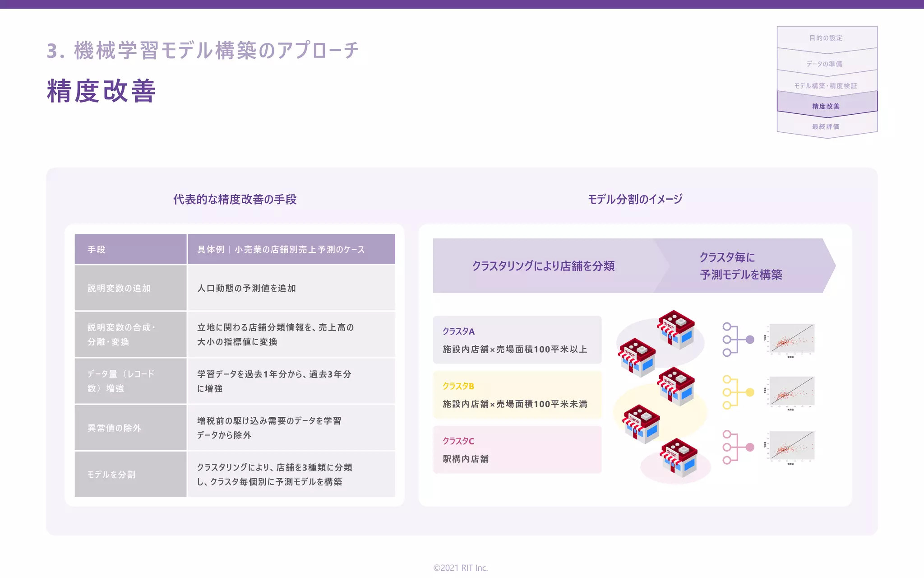The image size is (924, 578).
Task: Select the 最終評価 step in progress indicator
Action: point(827,126)
